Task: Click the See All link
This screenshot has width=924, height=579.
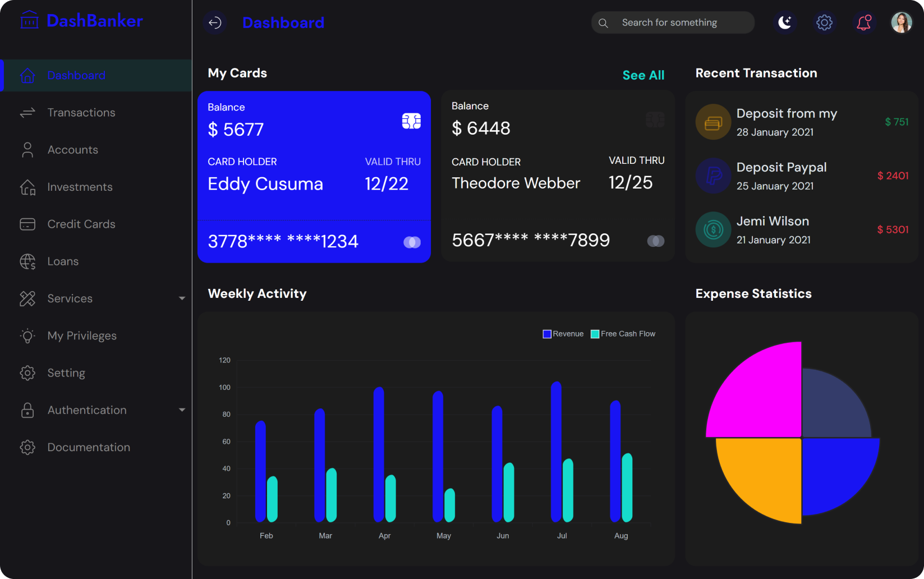Action: click(643, 75)
